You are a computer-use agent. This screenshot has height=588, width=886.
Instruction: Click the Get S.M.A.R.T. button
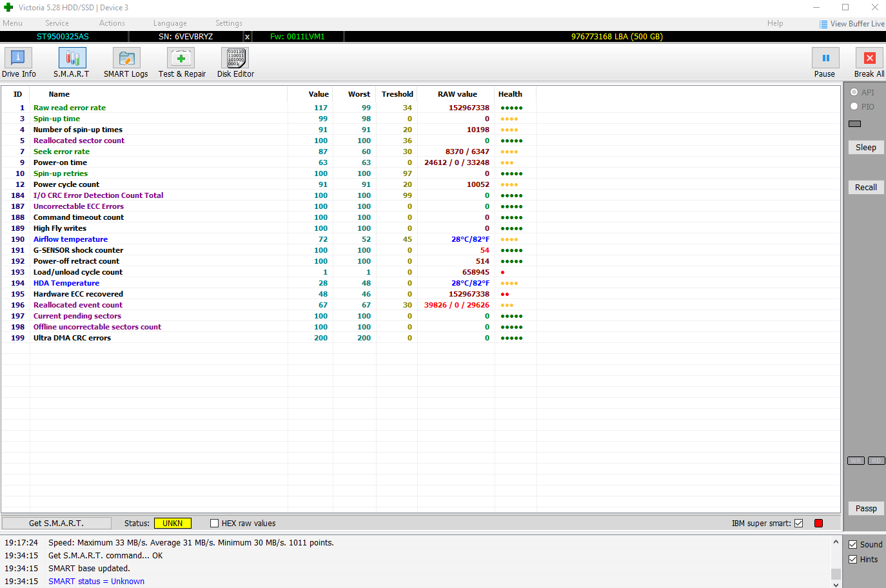pos(57,524)
